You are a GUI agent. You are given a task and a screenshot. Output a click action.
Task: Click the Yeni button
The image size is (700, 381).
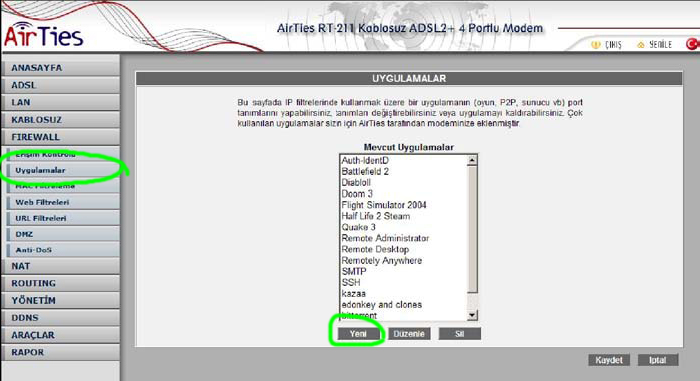coord(358,334)
